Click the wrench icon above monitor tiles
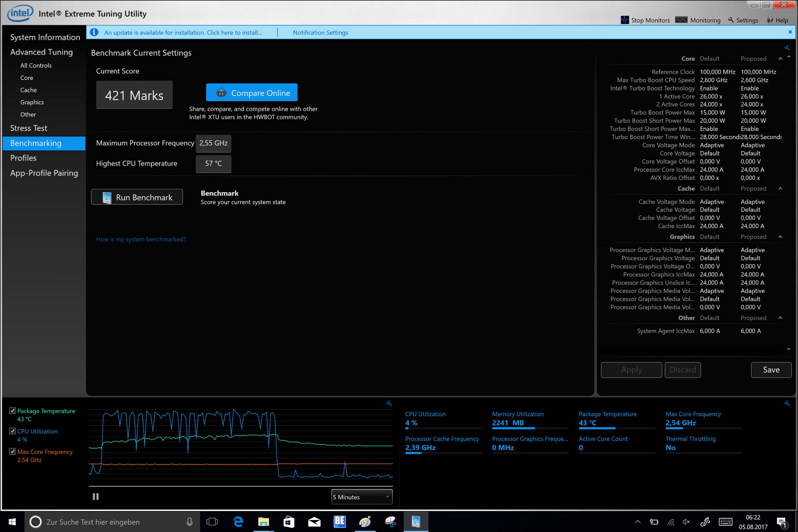Viewport: 798px width, 532px height. coord(787,403)
